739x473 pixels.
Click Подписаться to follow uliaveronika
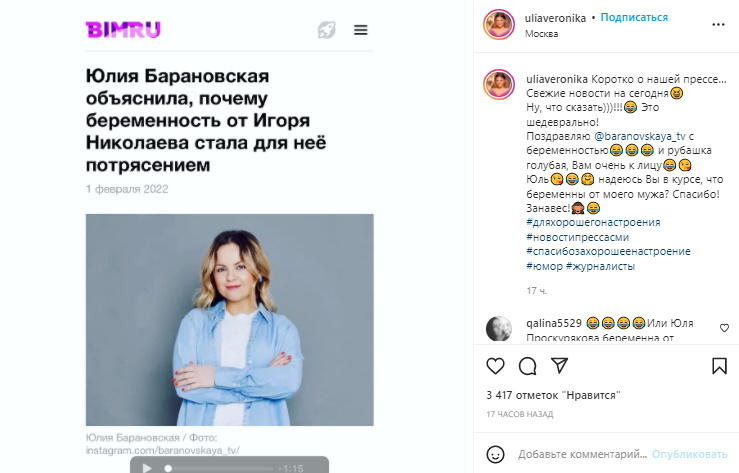[x=634, y=17]
